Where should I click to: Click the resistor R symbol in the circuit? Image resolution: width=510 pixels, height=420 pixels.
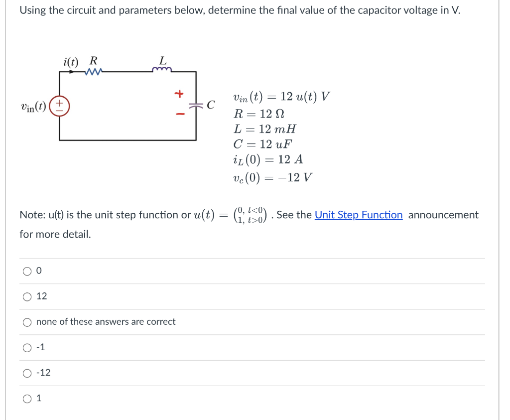click(94, 71)
